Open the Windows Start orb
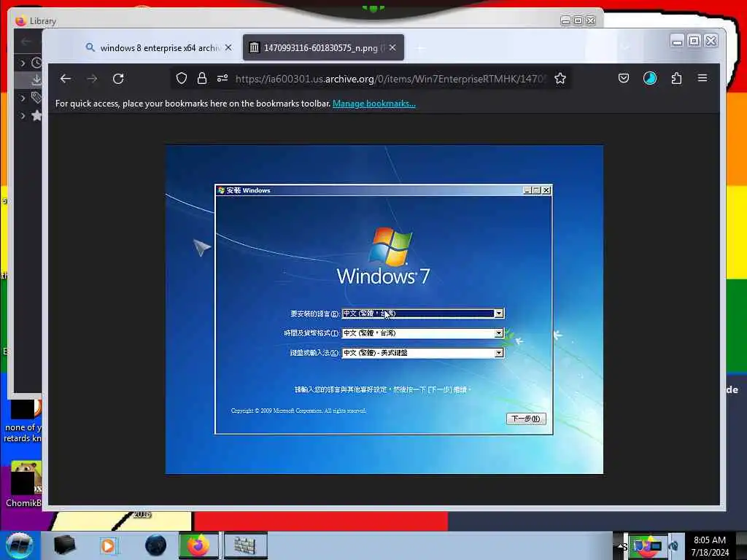The height and width of the screenshot is (560, 747). click(x=19, y=545)
